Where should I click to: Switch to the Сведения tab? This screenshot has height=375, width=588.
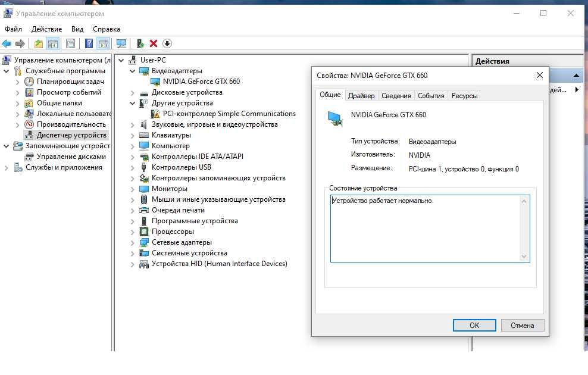point(396,96)
